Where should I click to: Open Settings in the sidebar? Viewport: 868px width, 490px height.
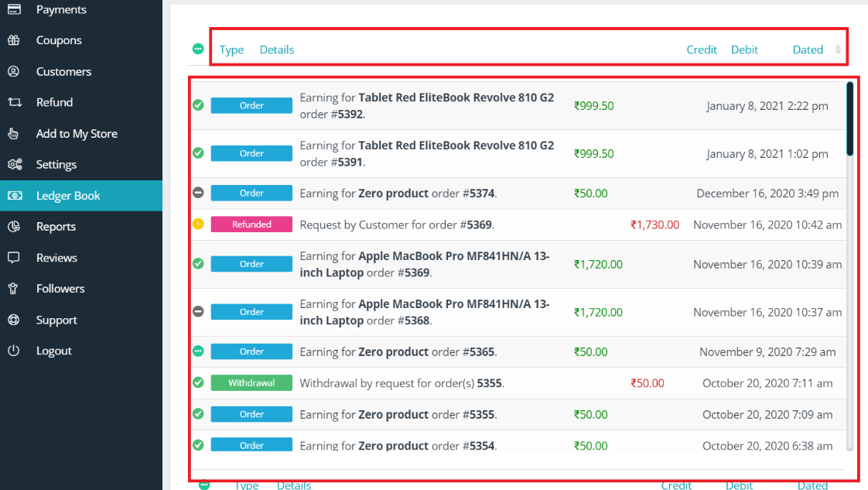coord(80,164)
